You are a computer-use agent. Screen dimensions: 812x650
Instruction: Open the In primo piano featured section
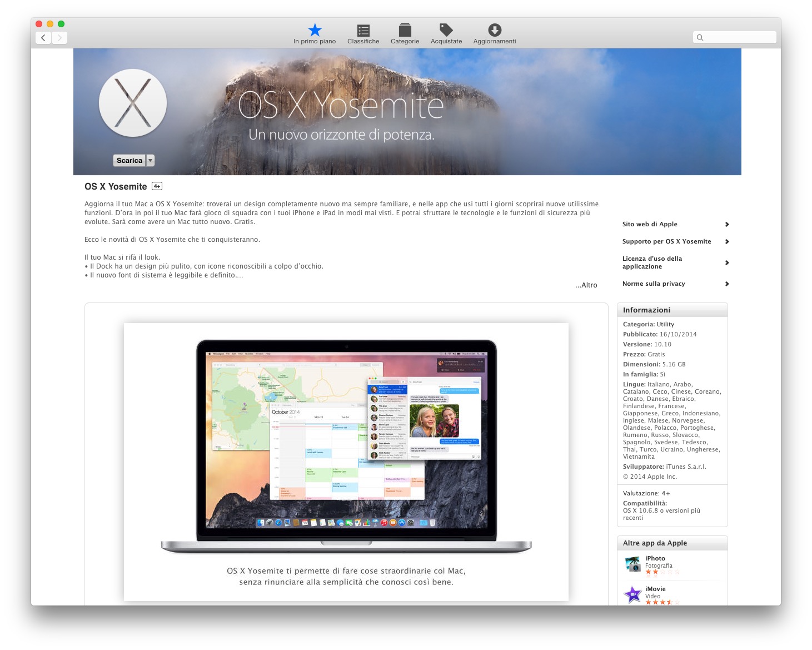click(315, 34)
